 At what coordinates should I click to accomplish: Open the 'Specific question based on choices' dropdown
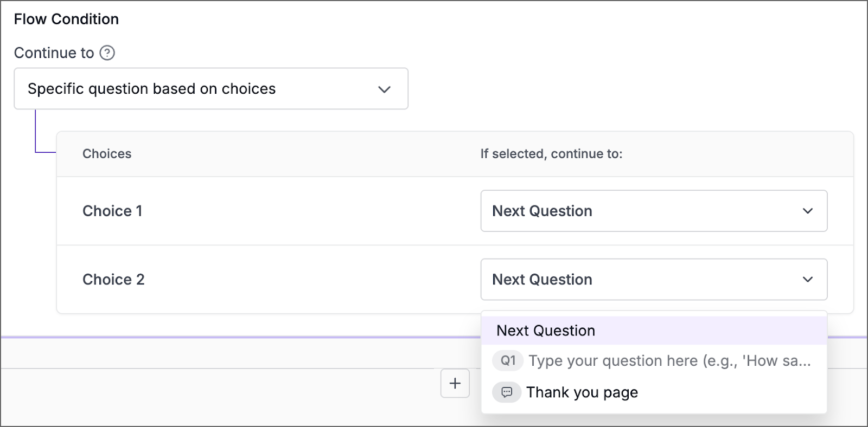[x=211, y=89]
